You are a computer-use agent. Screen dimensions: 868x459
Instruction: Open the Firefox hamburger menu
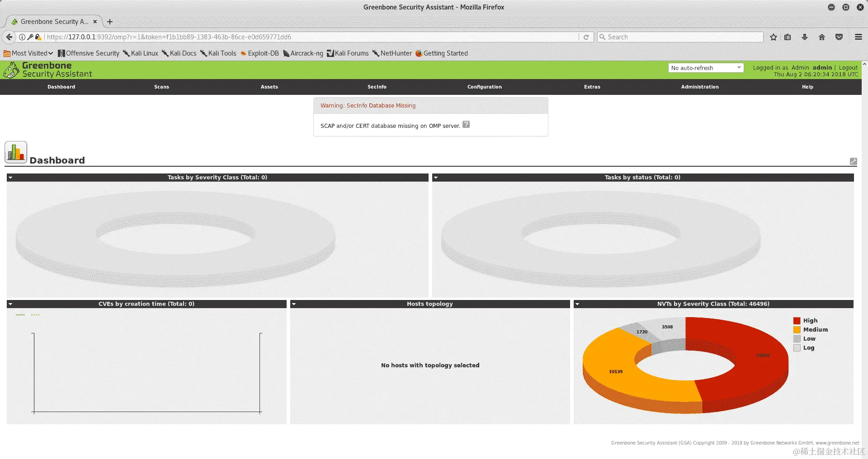tap(859, 37)
